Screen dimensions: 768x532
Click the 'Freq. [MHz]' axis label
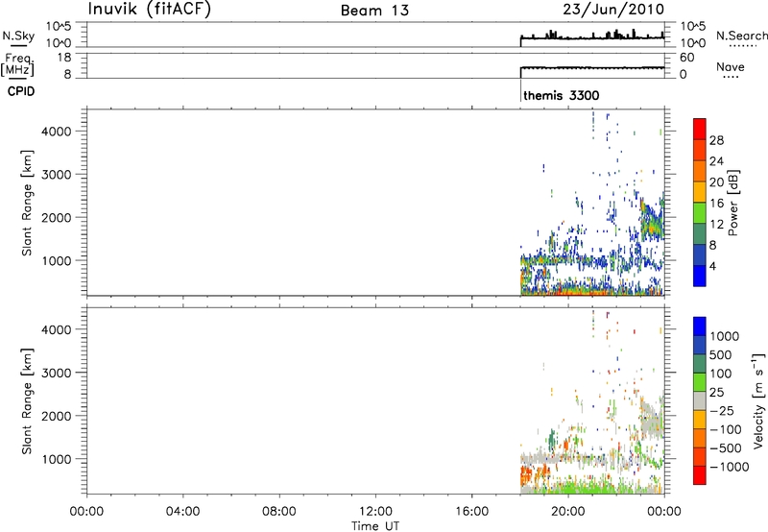pyautogui.click(x=17, y=65)
